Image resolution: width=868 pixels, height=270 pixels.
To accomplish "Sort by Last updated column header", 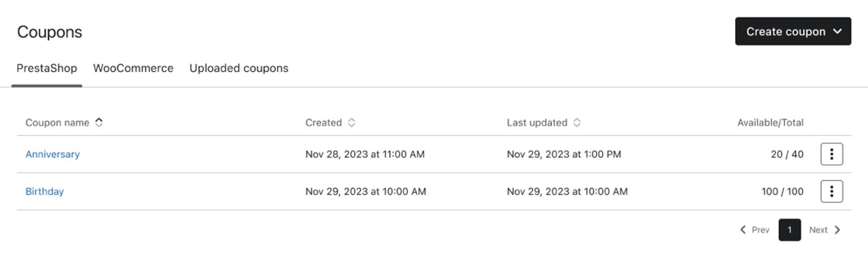I will [x=537, y=123].
